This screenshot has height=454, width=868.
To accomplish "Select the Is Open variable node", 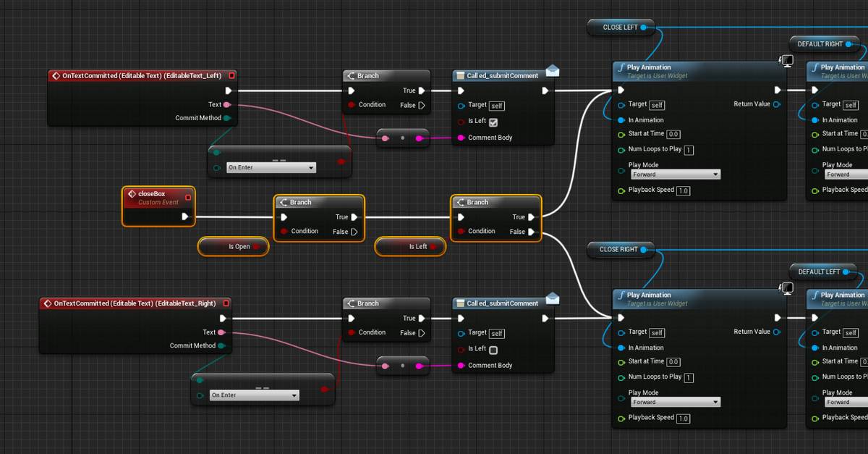I will tap(233, 247).
